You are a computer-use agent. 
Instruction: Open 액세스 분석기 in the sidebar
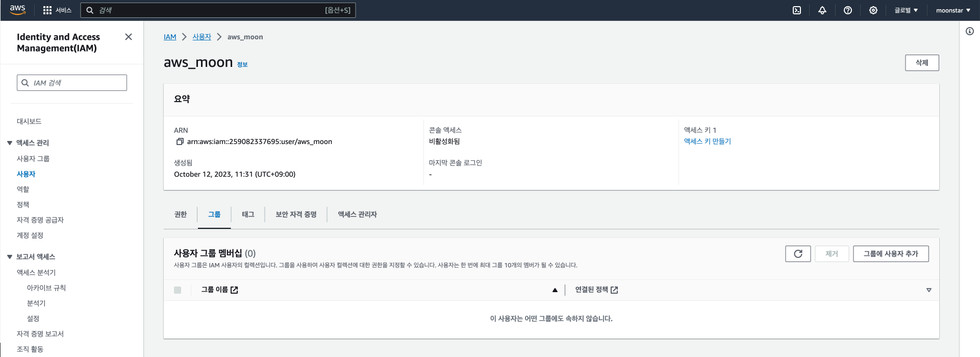[x=36, y=273]
